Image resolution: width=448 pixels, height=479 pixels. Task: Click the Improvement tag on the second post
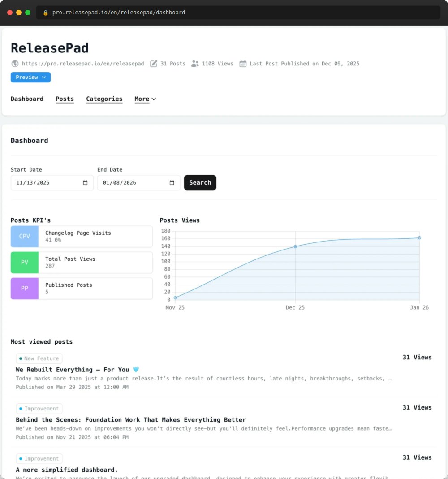[39, 408]
